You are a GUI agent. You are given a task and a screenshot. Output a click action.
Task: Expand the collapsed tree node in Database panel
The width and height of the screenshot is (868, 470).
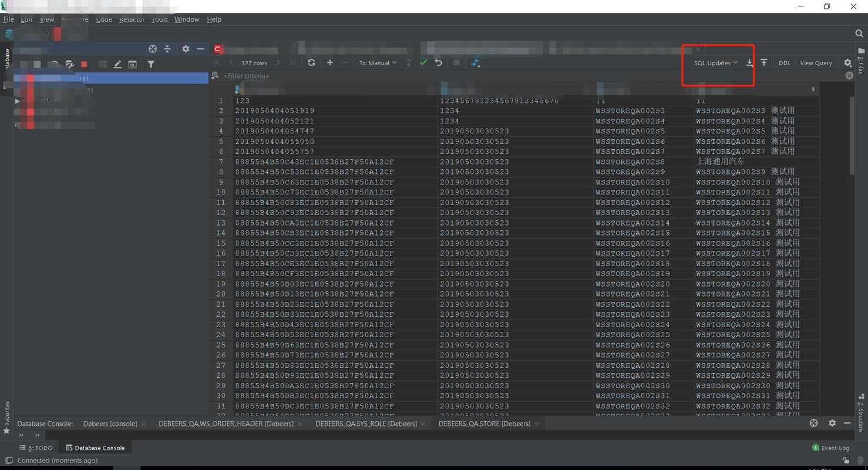(17, 101)
